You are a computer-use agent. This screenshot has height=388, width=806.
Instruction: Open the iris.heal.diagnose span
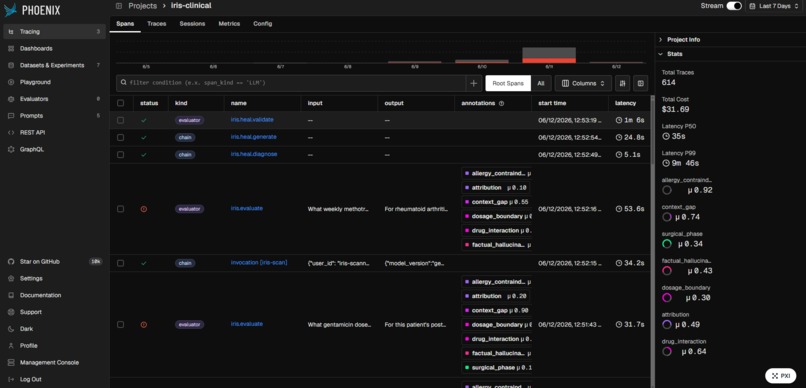point(254,154)
